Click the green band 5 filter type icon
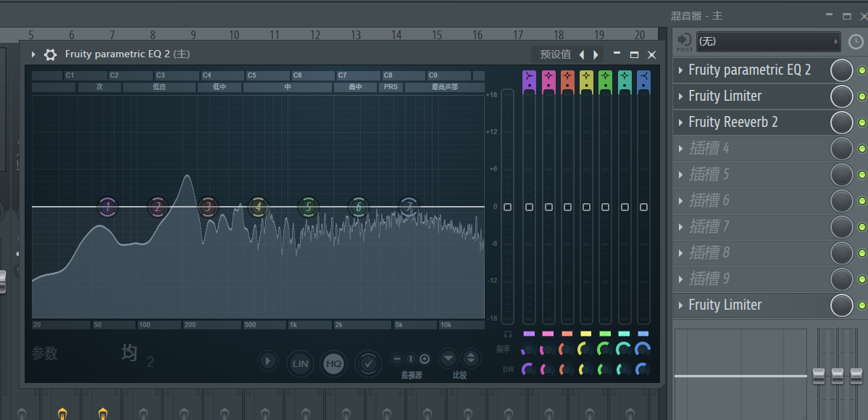The width and height of the screenshot is (868, 420). tap(605, 75)
